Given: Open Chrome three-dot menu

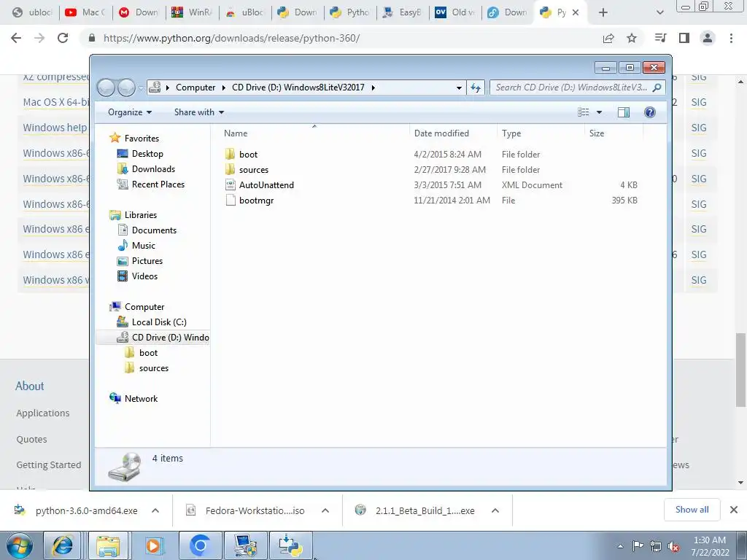Looking at the screenshot, I should (731, 38).
